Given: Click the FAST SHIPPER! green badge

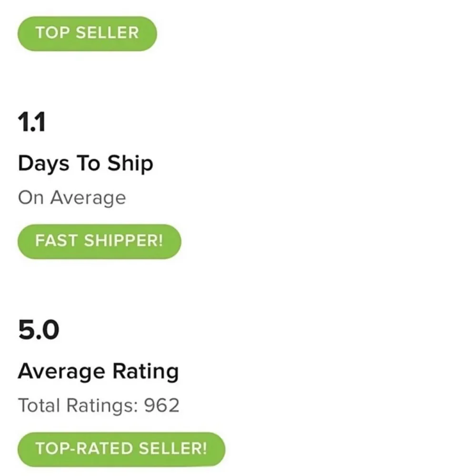Looking at the screenshot, I should (x=99, y=241).
